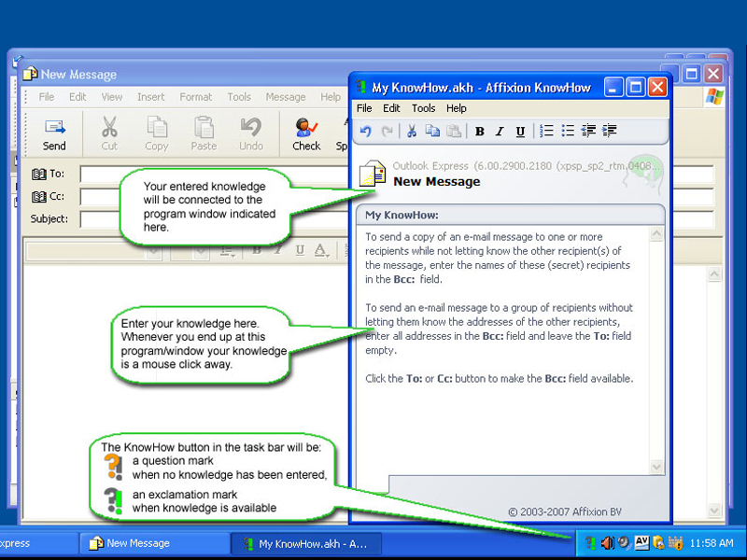Open the font name dropdown in New Message
This screenshot has width=747, height=560.
click(153, 252)
